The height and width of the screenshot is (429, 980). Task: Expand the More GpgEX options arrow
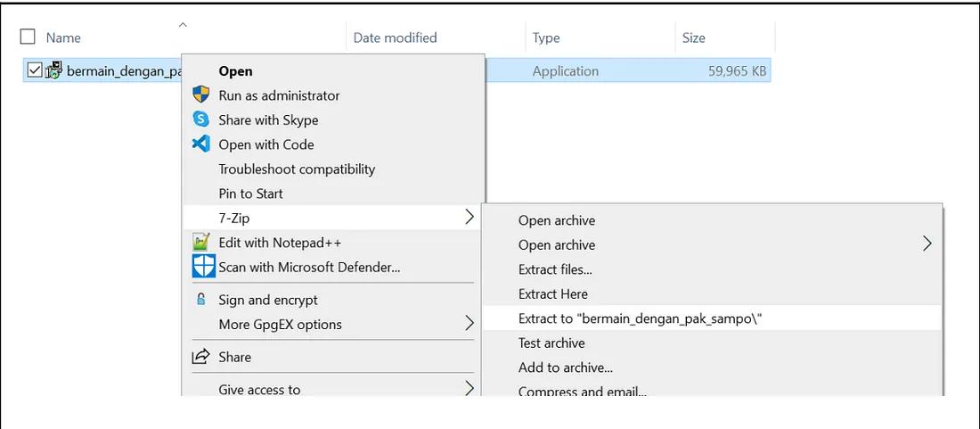tap(470, 325)
